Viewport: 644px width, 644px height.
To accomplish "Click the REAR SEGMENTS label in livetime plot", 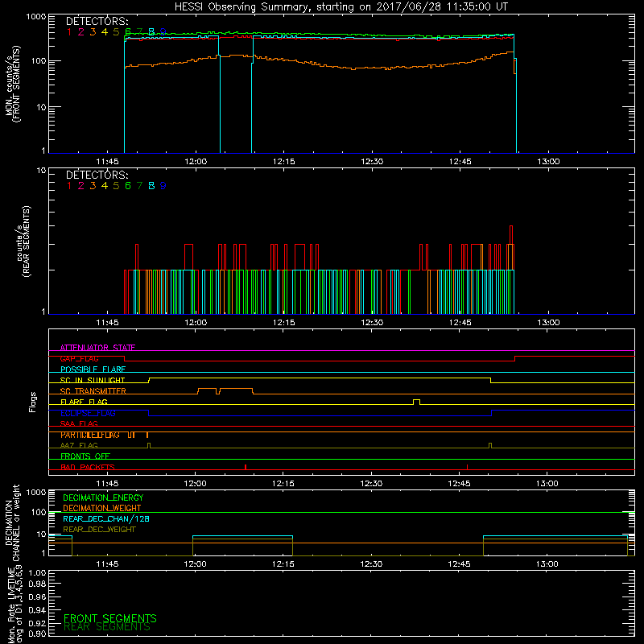I will tap(107, 627).
